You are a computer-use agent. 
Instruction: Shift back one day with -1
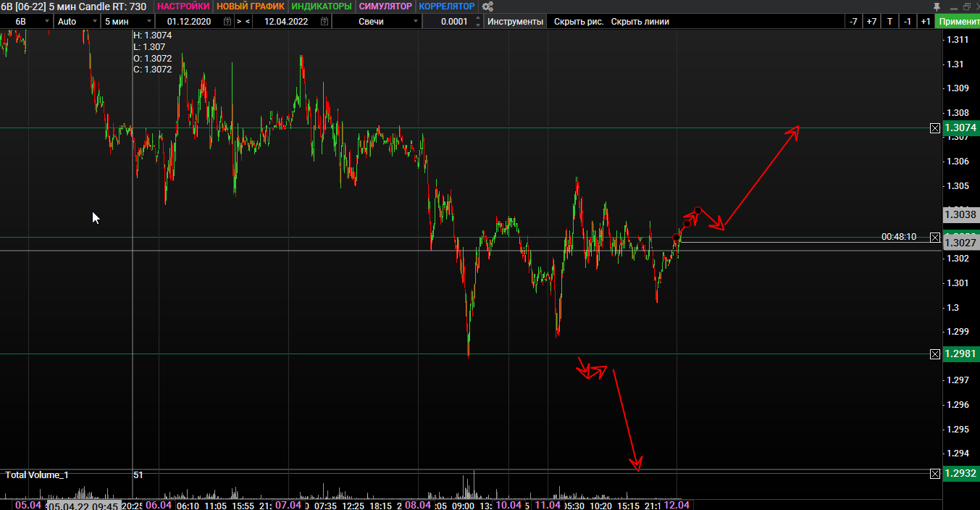(x=908, y=22)
